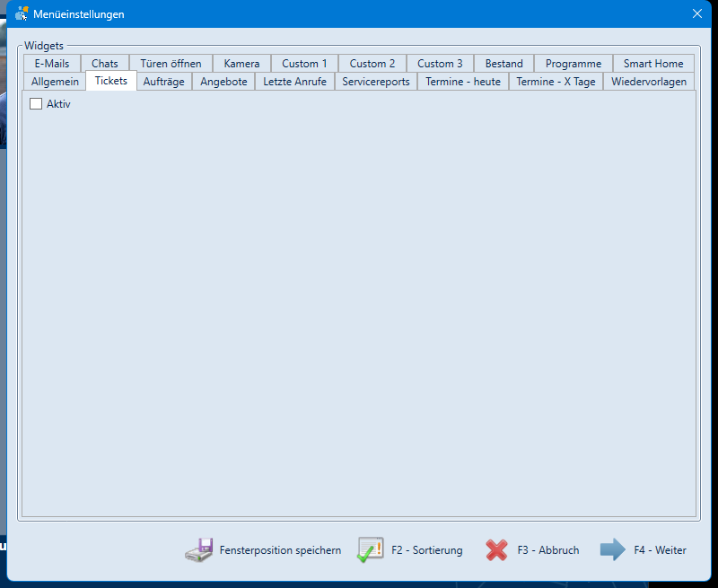Screen dimensions: 718x588
Task: Switch to the Termine - X Tage tab
Action: (x=556, y=82)
